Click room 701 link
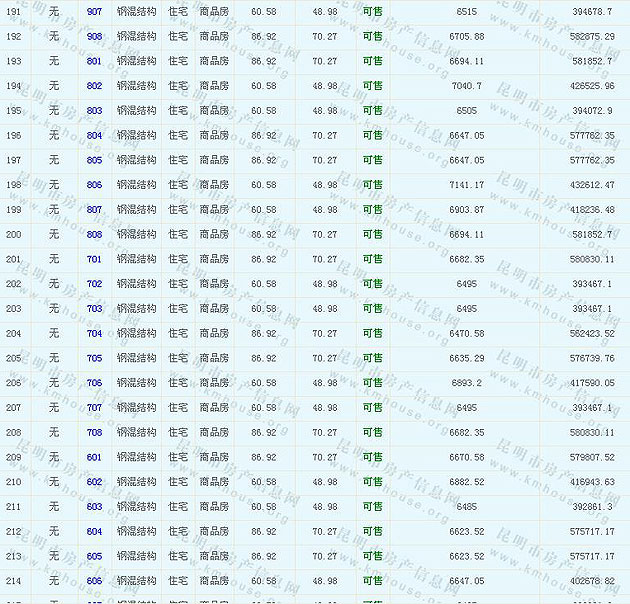The image size is (630, 604). (x=94, y=259)
